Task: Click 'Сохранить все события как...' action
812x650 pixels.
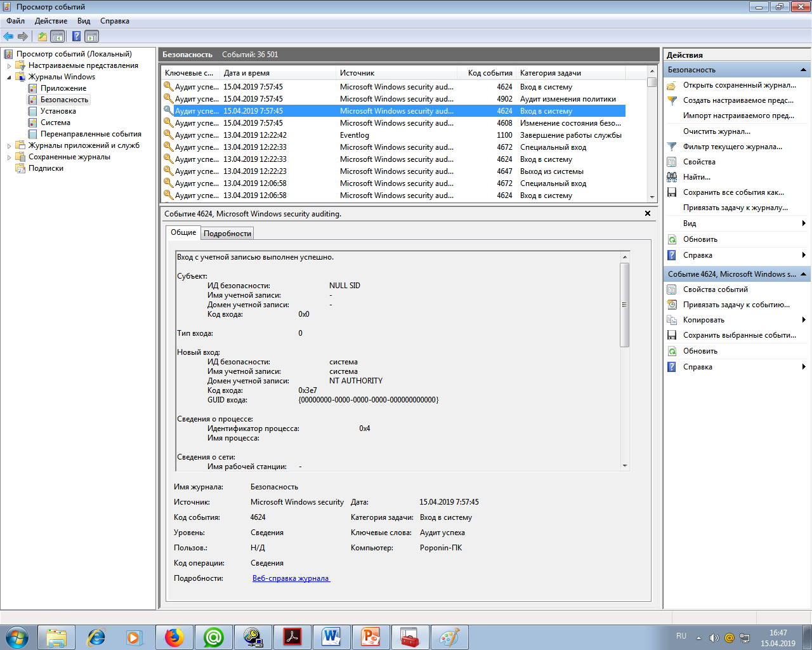Action: [x=733, y=192]
